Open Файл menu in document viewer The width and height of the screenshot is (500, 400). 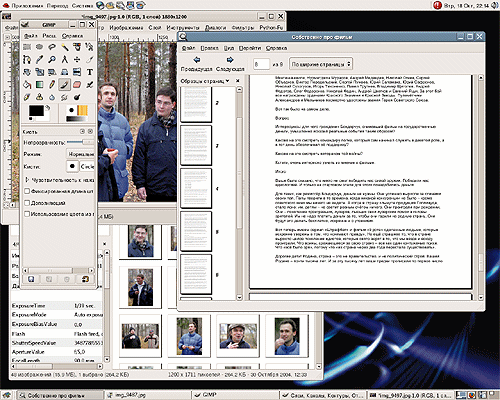[x=188, y=48]
